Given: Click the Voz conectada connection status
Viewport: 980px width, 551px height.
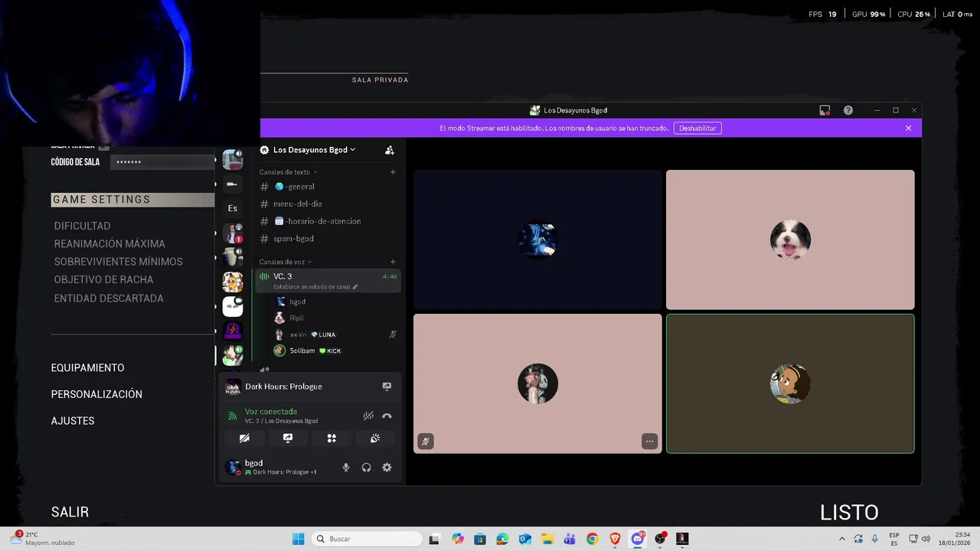Looking at the screenshot, I should tap(271, 412).
